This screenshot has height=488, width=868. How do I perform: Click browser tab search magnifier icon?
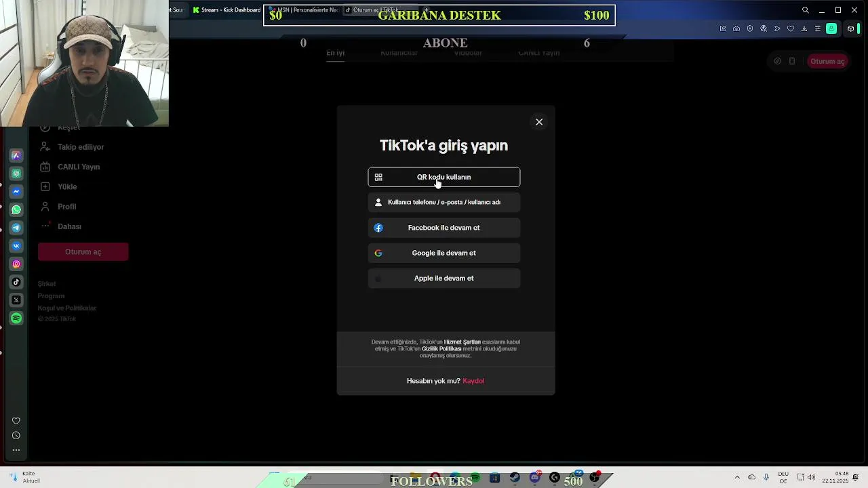tap(805, 10)
